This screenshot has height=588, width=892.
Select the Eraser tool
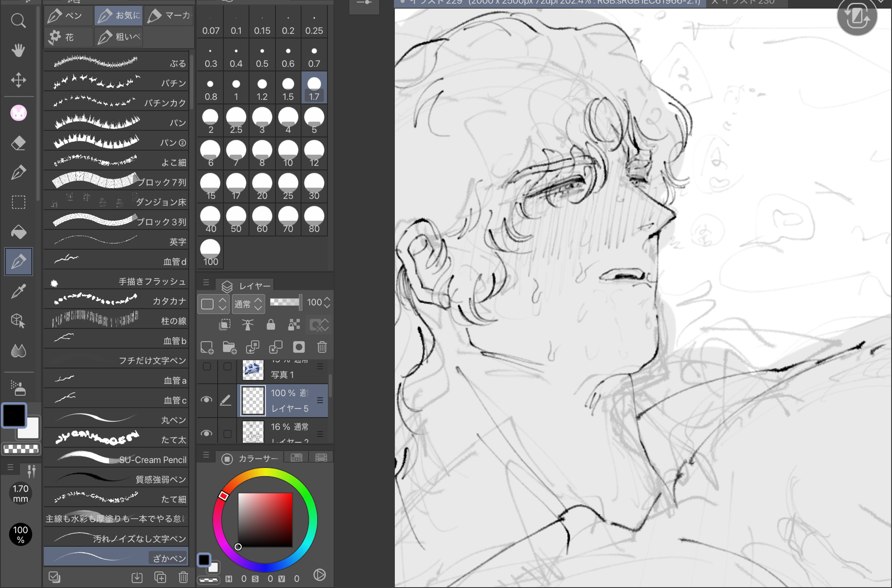(x=18, y=143)
